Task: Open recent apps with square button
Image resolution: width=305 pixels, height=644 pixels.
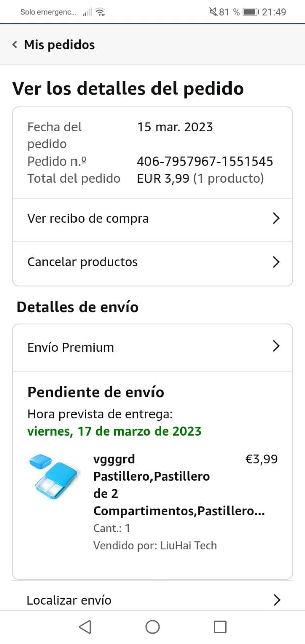Action: [220, 627]
